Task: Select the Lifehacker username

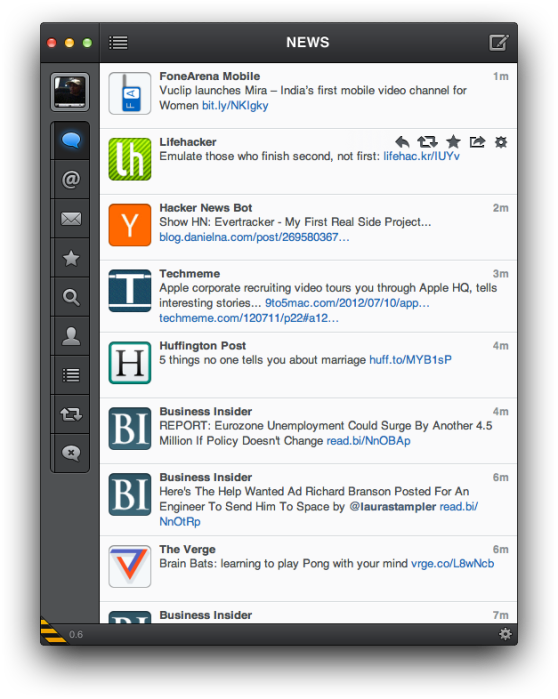Action: point(188,142)
